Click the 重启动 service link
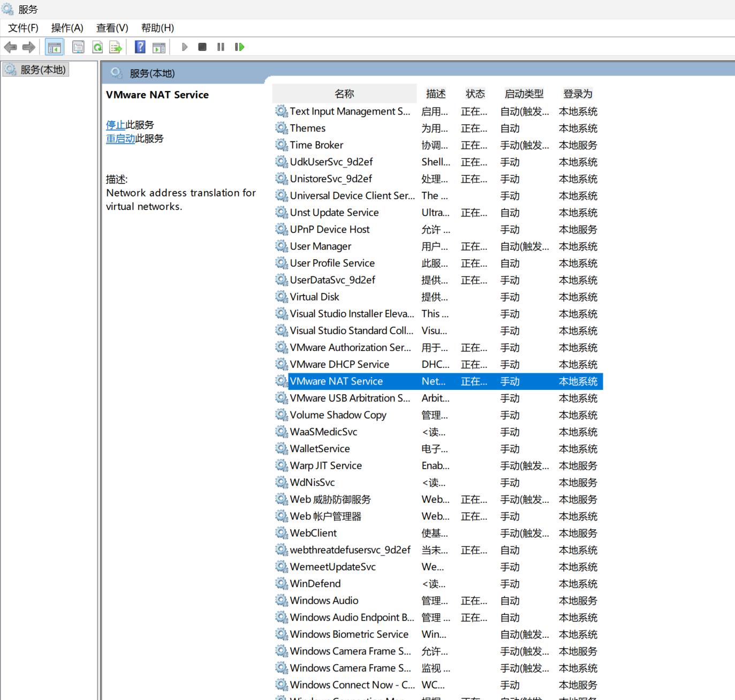The image size is (735, 700). click(x=120, y=139)
